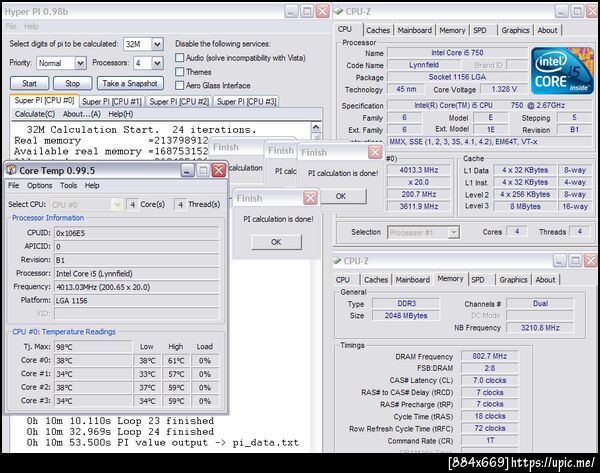Click the CPU-Z icon in the upper CPU-Z title bar
Viewport: 600px width, 473px height.
pos(338,11)
